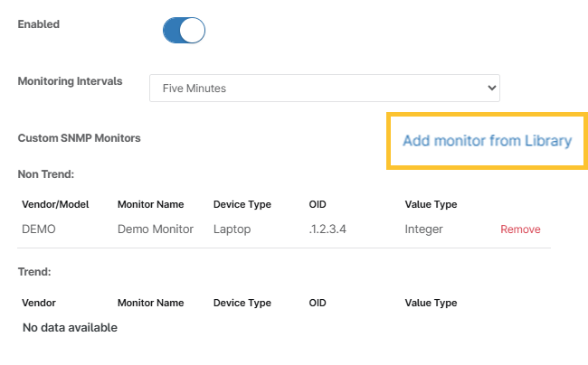Select the DEMO vendor cell

tap(39, 229)
